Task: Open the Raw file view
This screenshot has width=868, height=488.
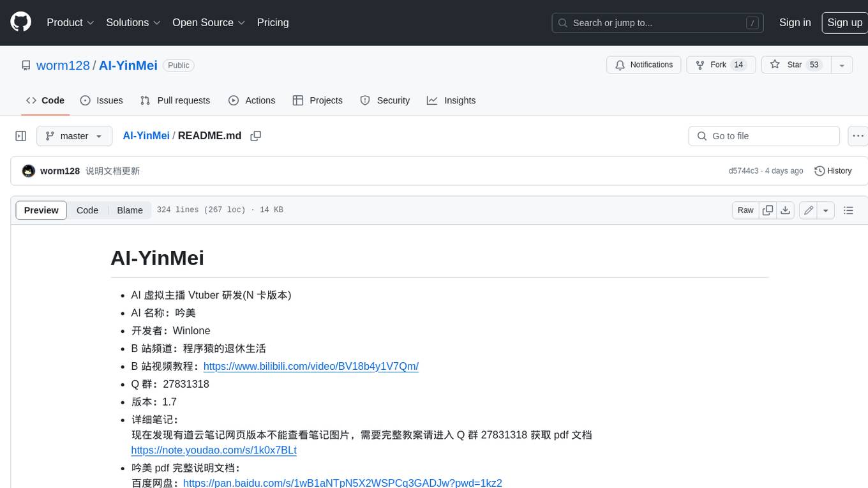Action: coord(745,210)
